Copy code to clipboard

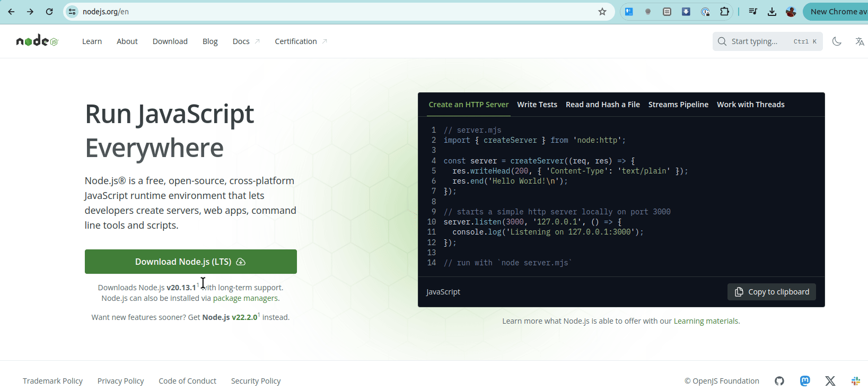(x=771, y=292)
